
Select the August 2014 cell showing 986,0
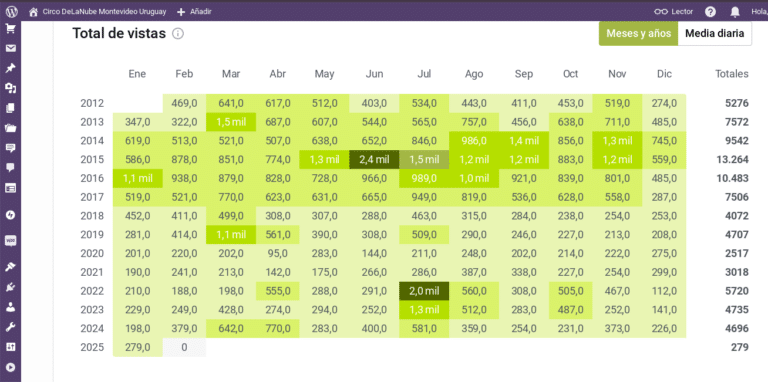coord(474,141)
